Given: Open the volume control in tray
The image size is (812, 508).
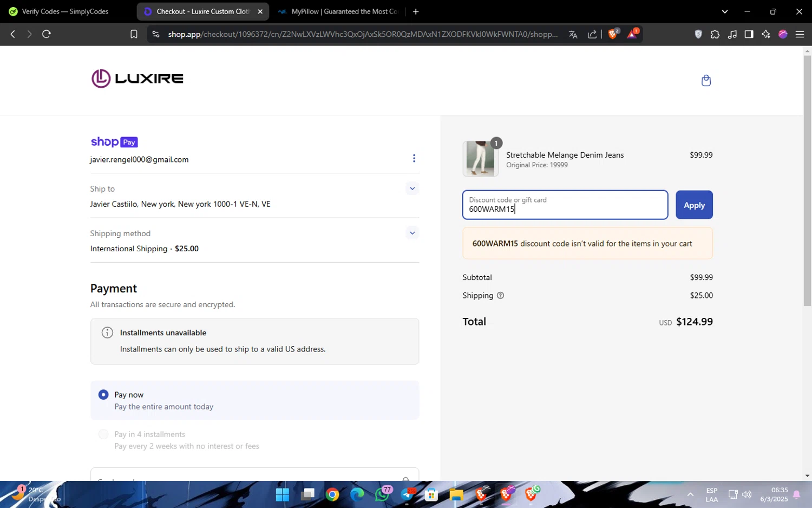Looking at the screenshot, I should [x=747, y=494].
